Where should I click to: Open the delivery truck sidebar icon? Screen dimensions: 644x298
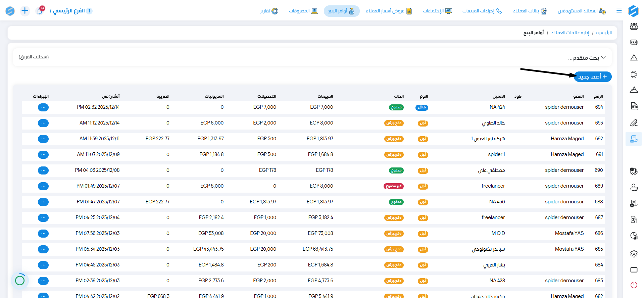pos(634,171)
